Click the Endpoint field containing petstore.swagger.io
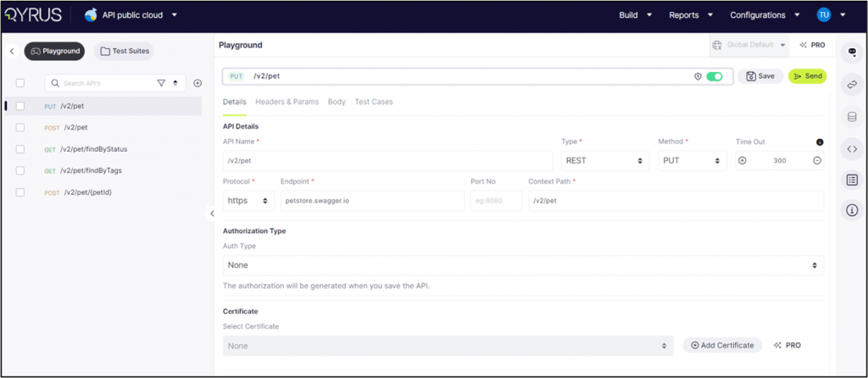Image resolution: width=868 pixels, height=378 pixels. coord(372,201)
